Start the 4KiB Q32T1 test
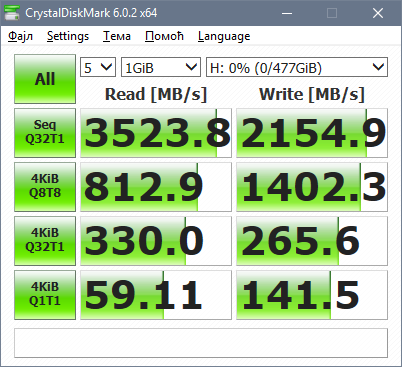 click(45, 241)
